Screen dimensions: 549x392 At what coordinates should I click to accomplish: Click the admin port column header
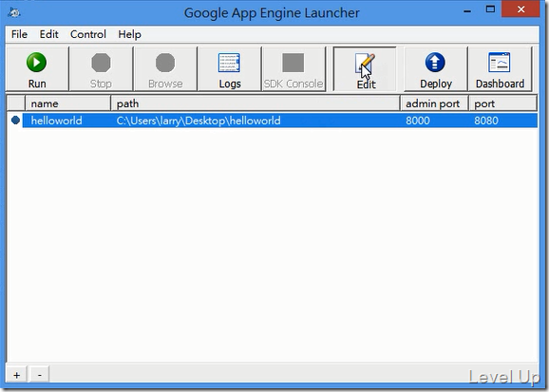click(434, 103)
